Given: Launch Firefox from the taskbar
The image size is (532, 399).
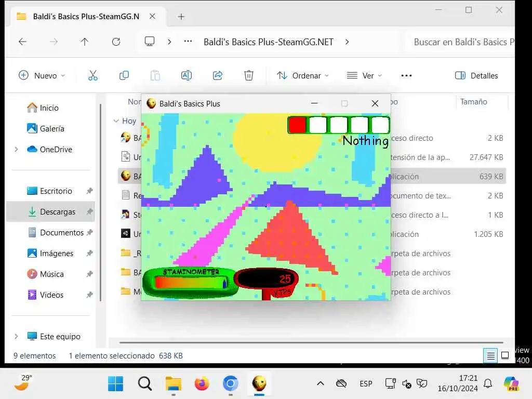Looking at the screenshot, I should (x=202, y=384).
